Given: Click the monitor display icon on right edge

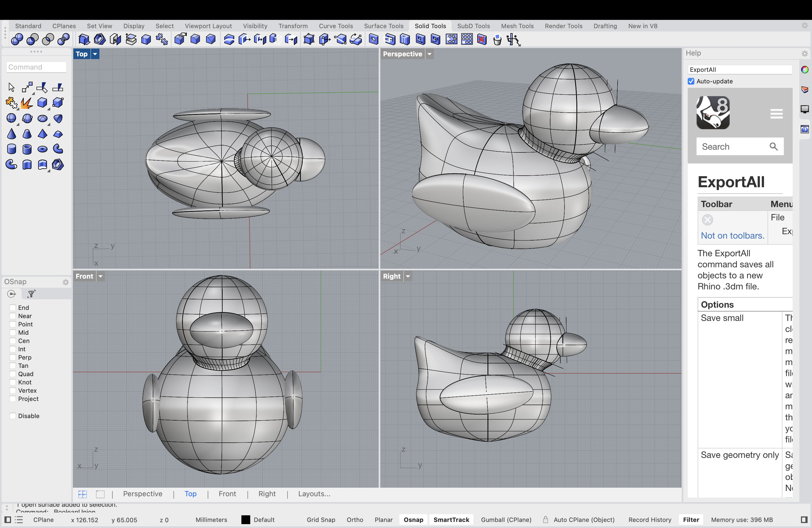Looking at the screenshot, I should 805,109.
